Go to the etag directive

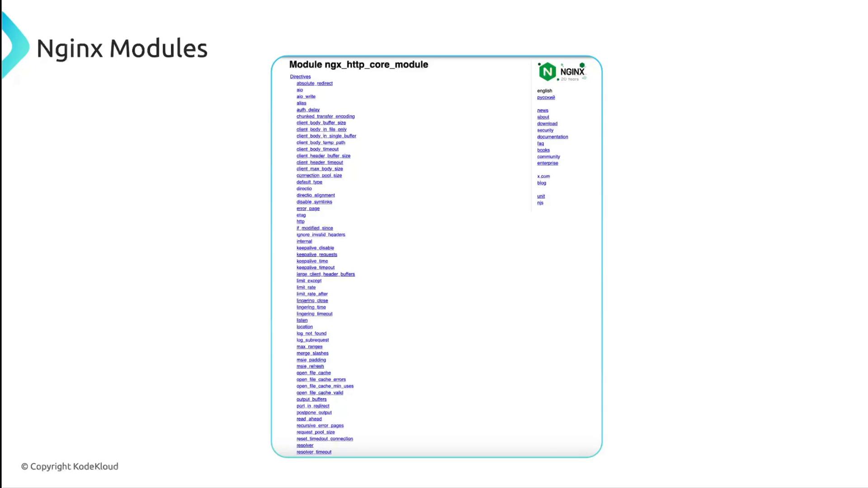pos(301,215)
